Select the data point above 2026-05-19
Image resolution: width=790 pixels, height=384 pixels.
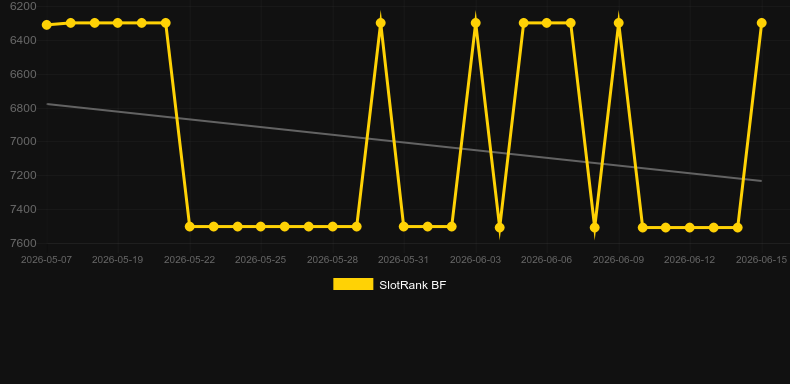(117, 23)
